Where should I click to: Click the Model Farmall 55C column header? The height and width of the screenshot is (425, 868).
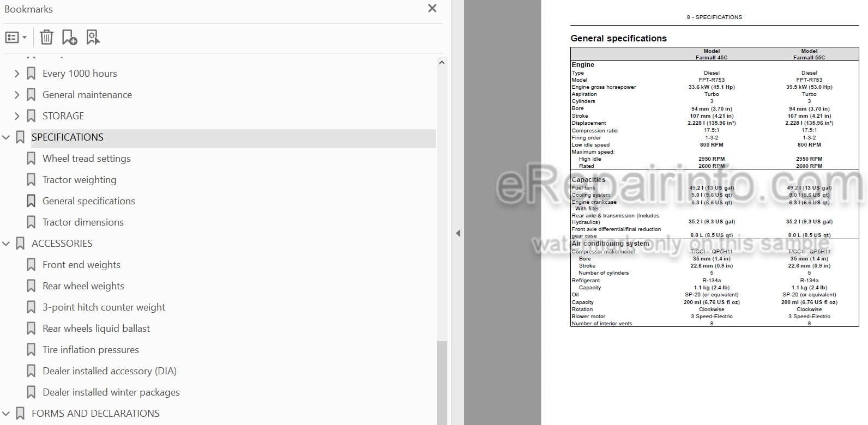(809, 54)
